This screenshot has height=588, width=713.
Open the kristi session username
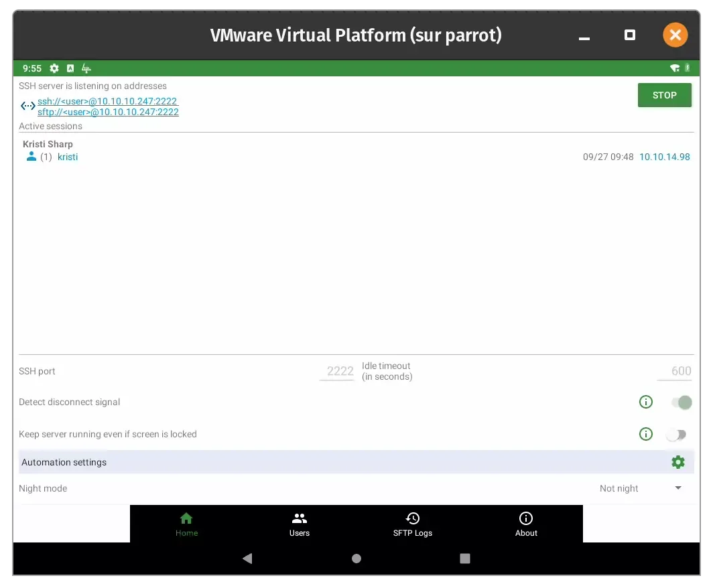click(x=68, y=157)
